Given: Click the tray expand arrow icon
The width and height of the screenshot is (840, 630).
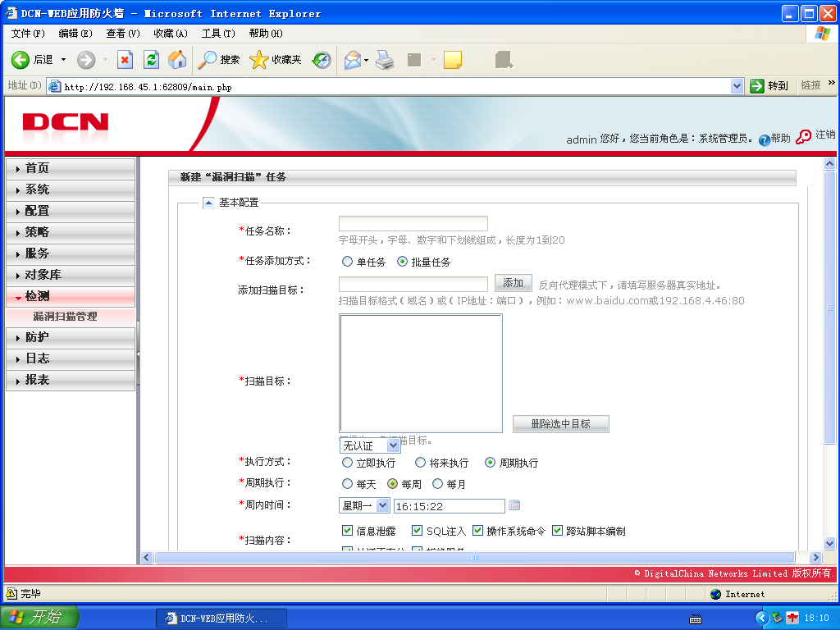Looking at the screenshot, I should click(762, 618).
